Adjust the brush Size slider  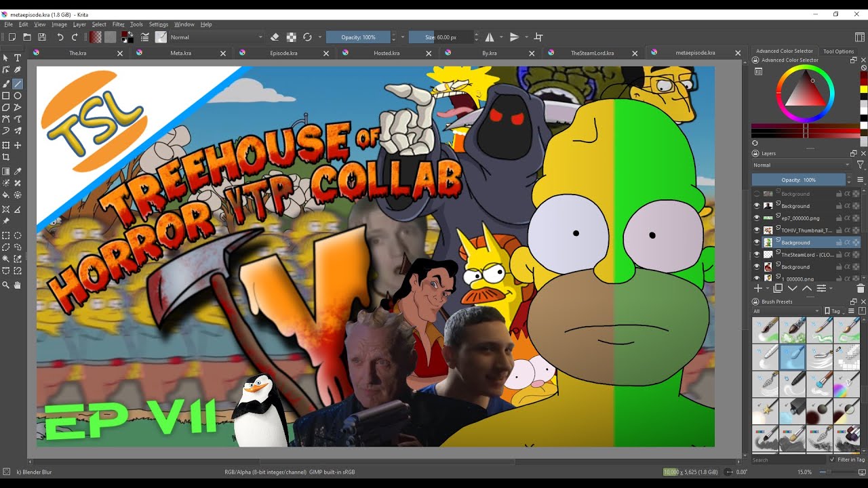(440, 37)
